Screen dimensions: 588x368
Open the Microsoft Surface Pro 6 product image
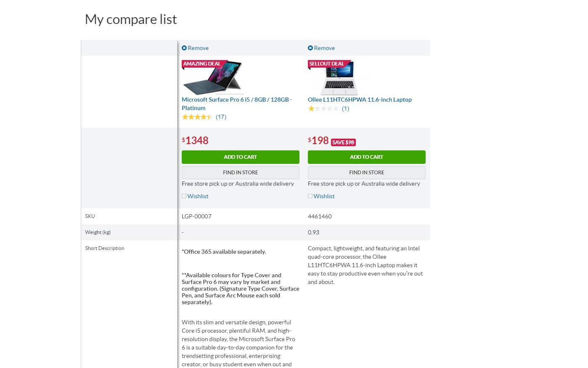[213, 79]
